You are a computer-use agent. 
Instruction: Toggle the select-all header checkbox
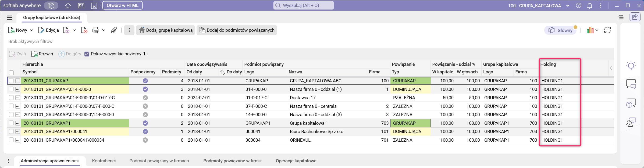tap(11, 73)
